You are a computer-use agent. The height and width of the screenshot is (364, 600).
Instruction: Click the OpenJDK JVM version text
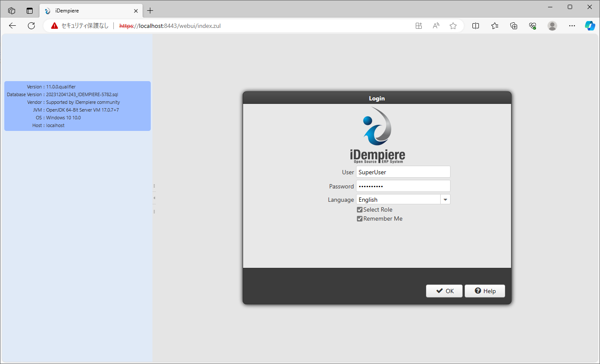click(82, 110)
